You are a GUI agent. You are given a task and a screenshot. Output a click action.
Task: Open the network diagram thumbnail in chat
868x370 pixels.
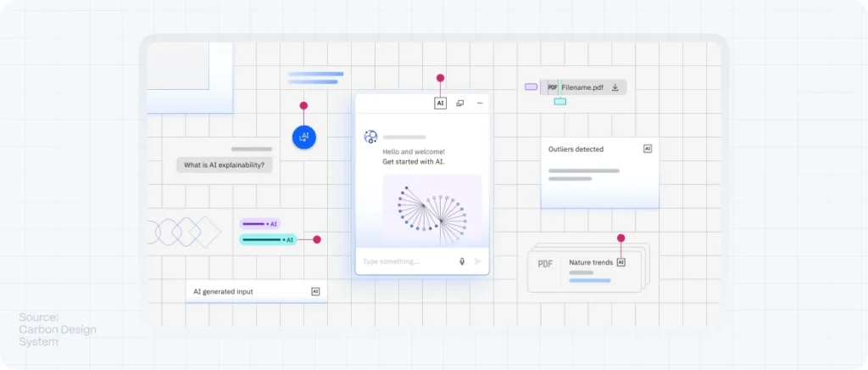(x=431, y=210)
